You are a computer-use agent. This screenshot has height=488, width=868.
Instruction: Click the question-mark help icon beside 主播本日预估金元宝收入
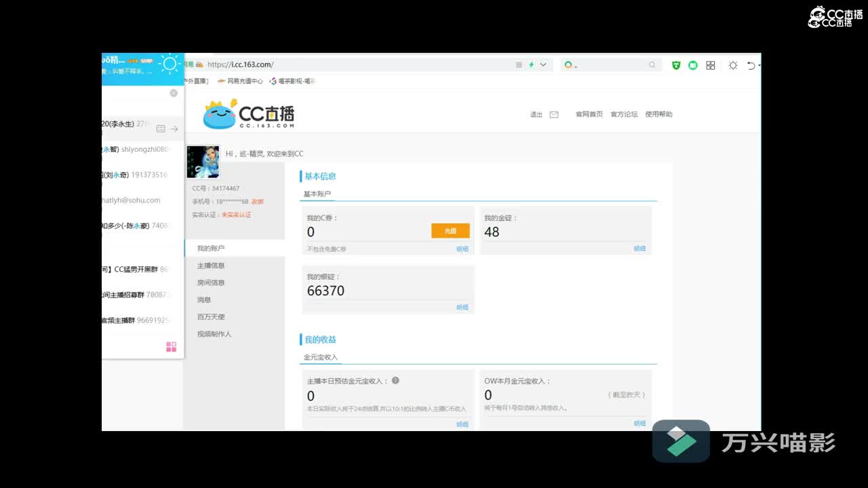tap(395, 380)
